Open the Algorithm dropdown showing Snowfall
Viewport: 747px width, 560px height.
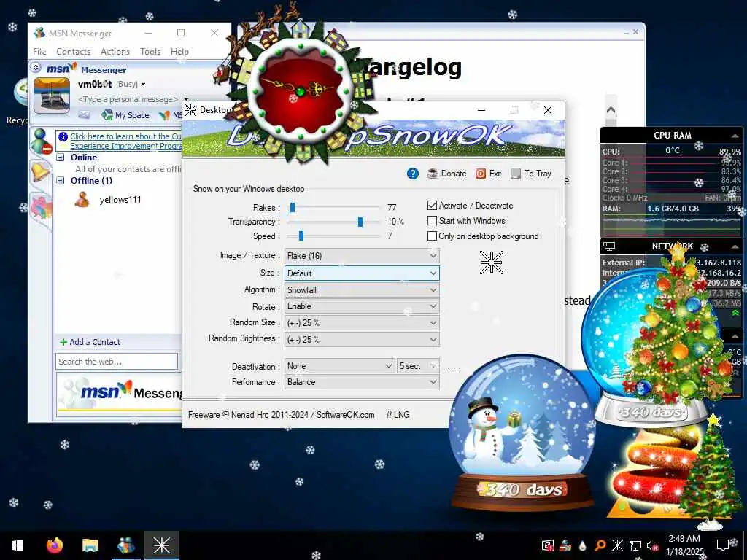tap(362, 290)
